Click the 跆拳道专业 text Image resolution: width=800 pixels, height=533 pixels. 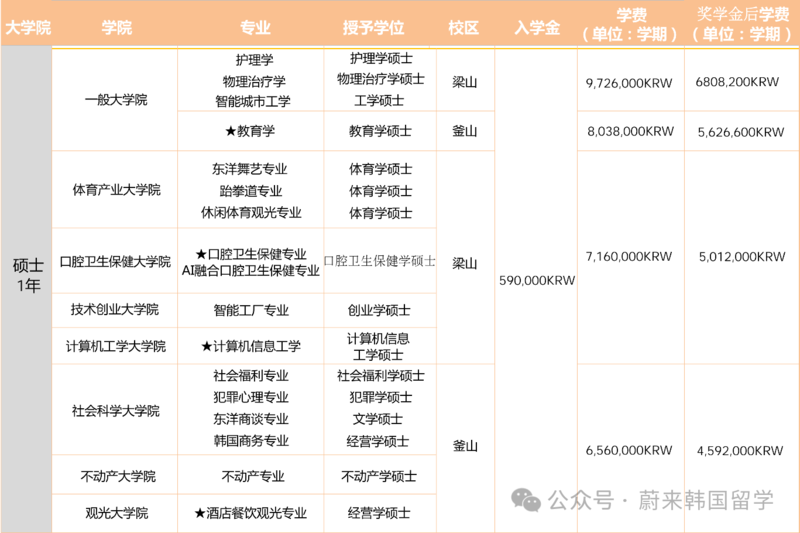(251, 191)
